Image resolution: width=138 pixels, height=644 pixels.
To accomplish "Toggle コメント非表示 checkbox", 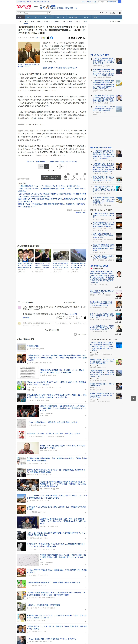I will click(x=75, y=334).
